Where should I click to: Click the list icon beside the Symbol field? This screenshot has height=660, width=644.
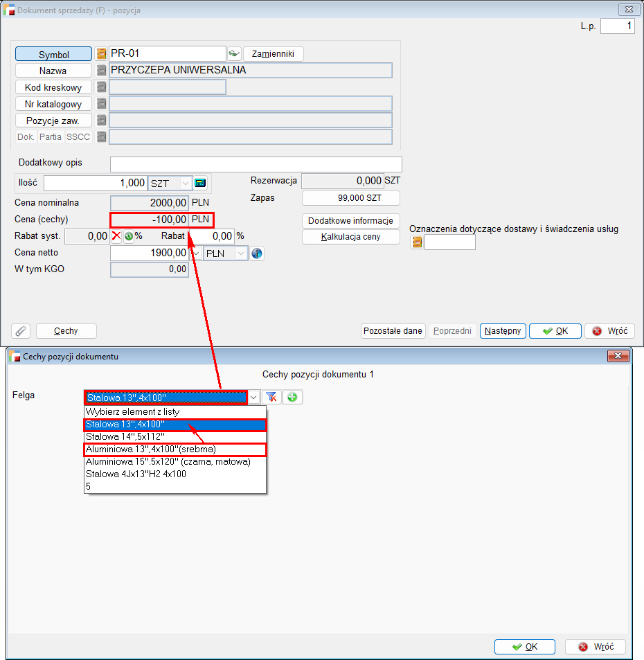coord(101,53)
